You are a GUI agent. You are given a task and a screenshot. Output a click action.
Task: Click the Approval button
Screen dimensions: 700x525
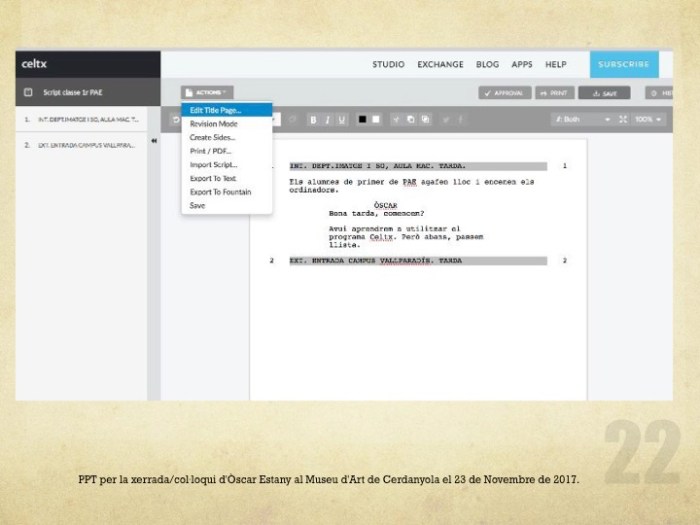click(504, 92)
